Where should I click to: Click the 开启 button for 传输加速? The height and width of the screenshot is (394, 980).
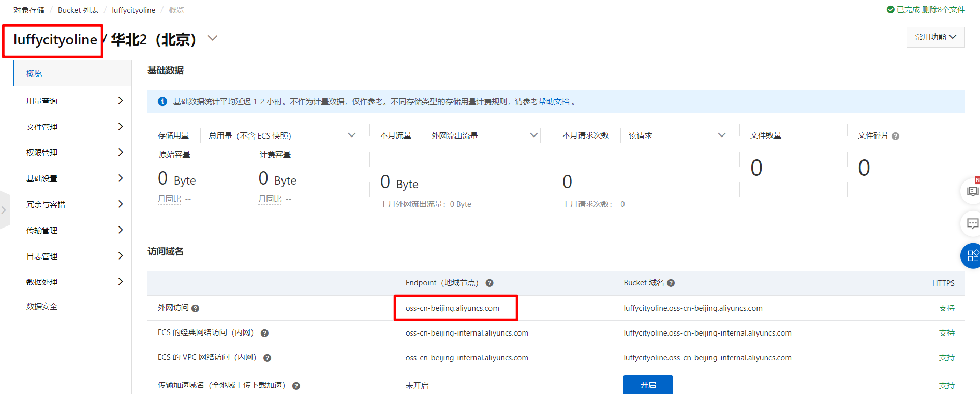[648, 385]
